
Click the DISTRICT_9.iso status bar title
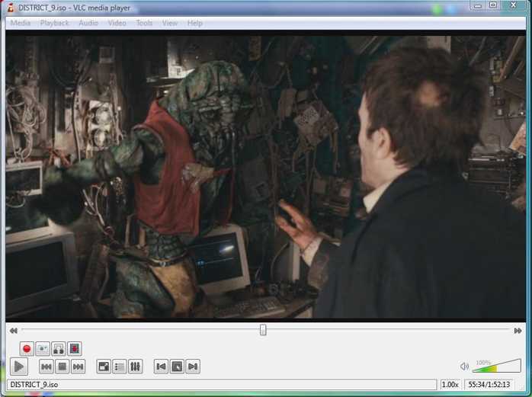pyautogui.click(x=222, y=385)
